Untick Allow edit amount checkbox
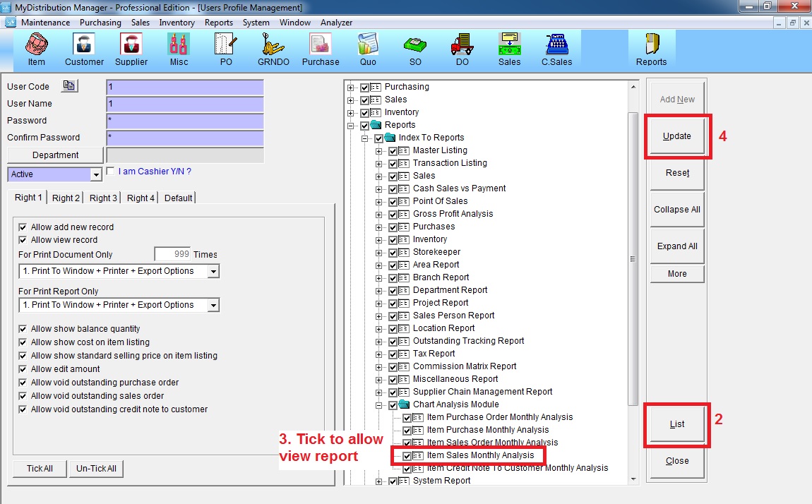The width and height of the screenshot is (812, 504). coord(23,369)
